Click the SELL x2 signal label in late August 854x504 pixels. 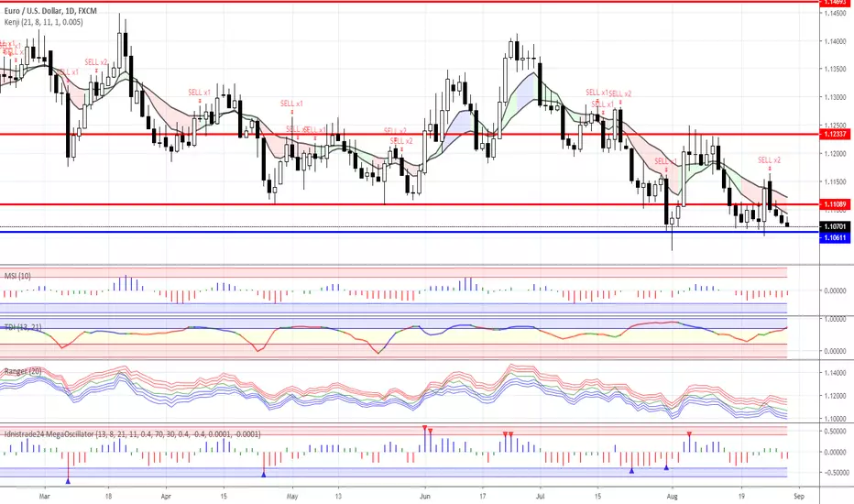(x=769, y=160)
